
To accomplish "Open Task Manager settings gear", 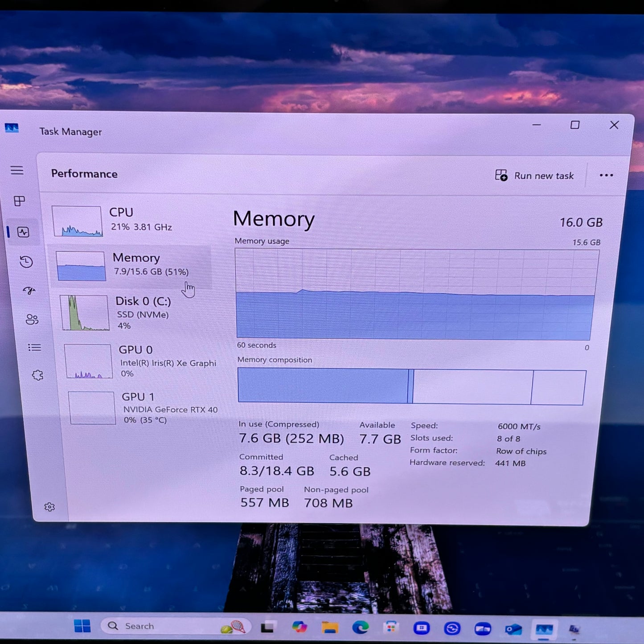I will tap(49, 507).
